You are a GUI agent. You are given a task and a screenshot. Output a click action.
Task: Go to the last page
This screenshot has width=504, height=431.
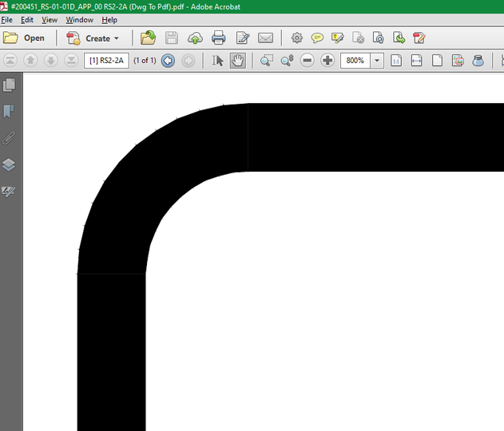click(x=71, y=61)
